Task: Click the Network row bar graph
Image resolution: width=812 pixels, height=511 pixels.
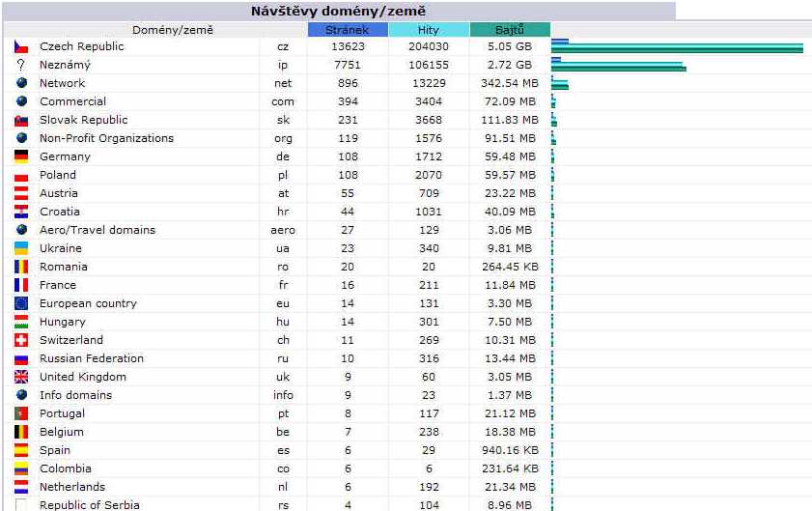Action: click(560, 83)
